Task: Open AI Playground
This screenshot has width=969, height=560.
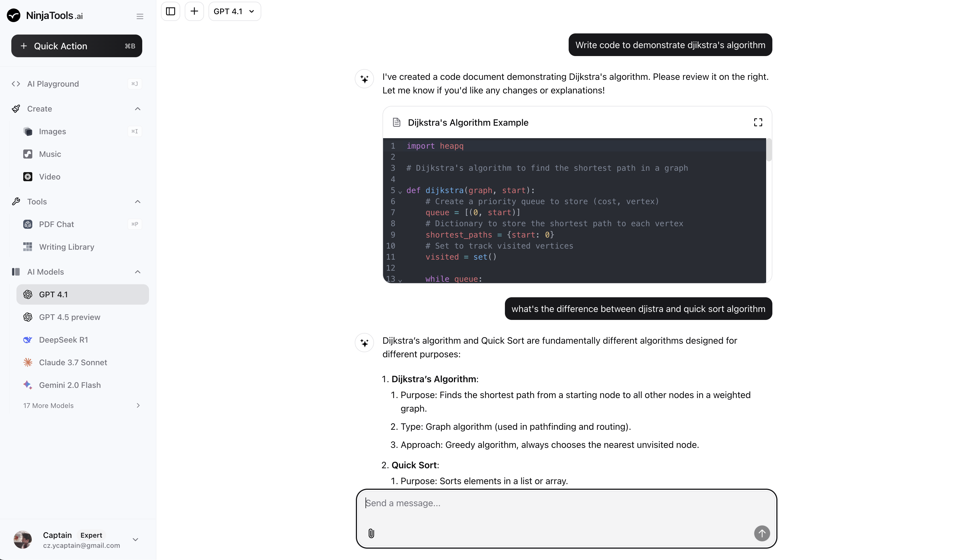Action: pos(53,84)
